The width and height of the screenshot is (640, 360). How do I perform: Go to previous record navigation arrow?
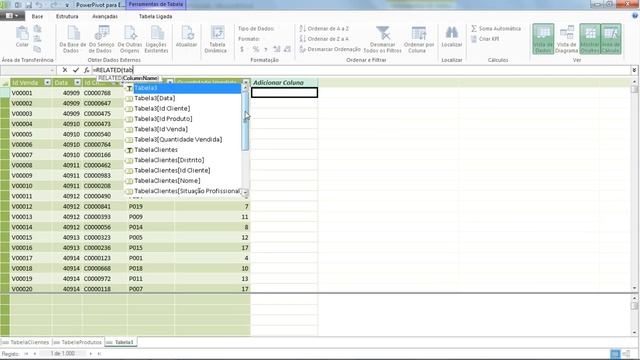point(35,354)
